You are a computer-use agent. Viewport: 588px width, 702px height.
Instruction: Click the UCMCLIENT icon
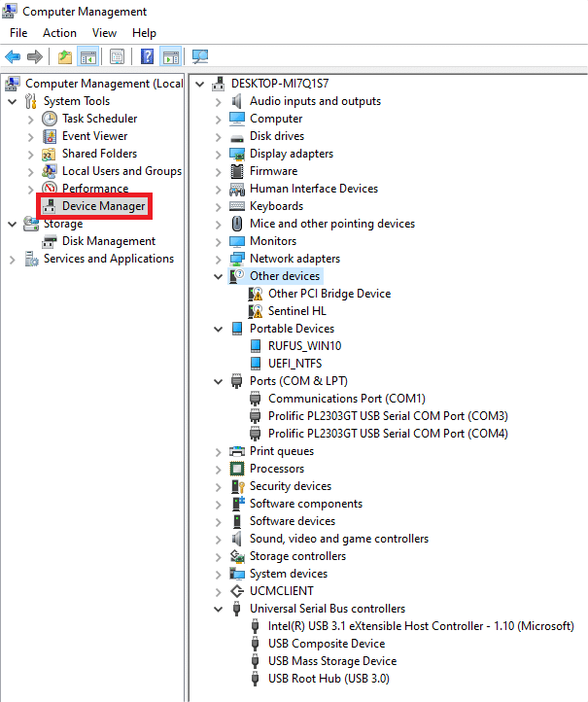(237, 591)
